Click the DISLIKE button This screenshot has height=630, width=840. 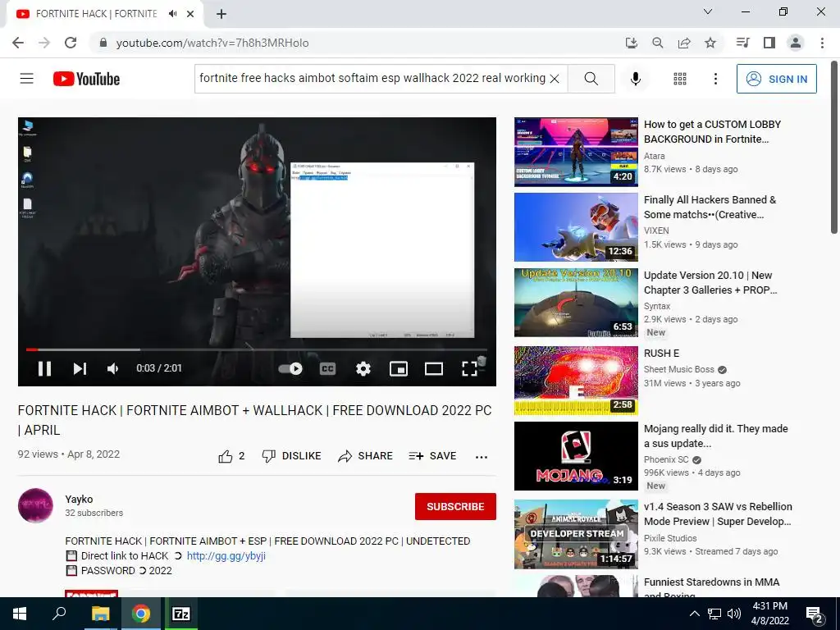291,456
